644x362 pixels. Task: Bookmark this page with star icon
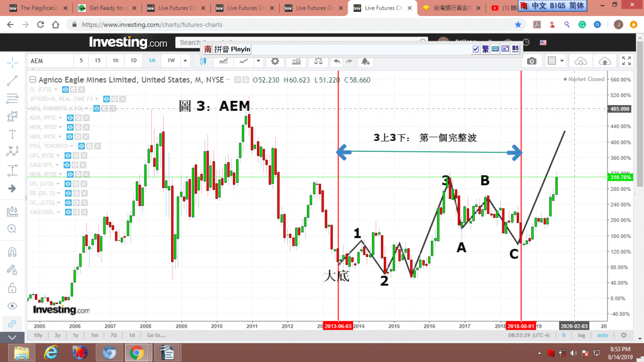(x=518, y=25)
